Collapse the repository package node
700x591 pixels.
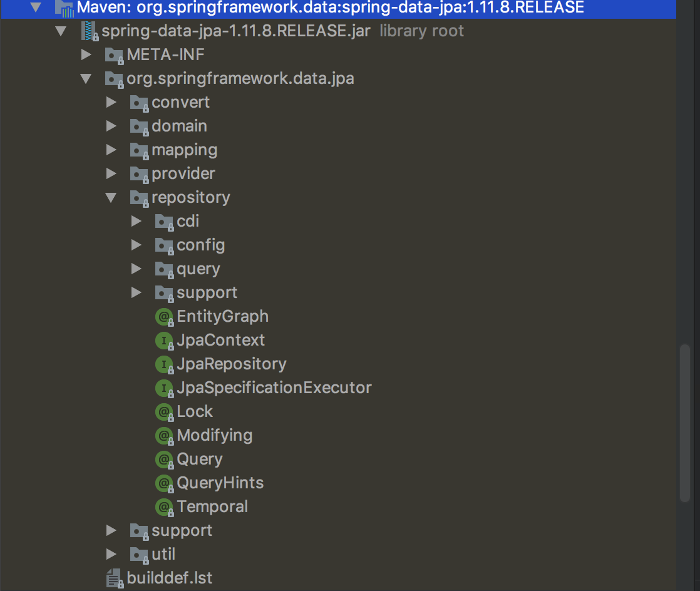coord(111,198)
